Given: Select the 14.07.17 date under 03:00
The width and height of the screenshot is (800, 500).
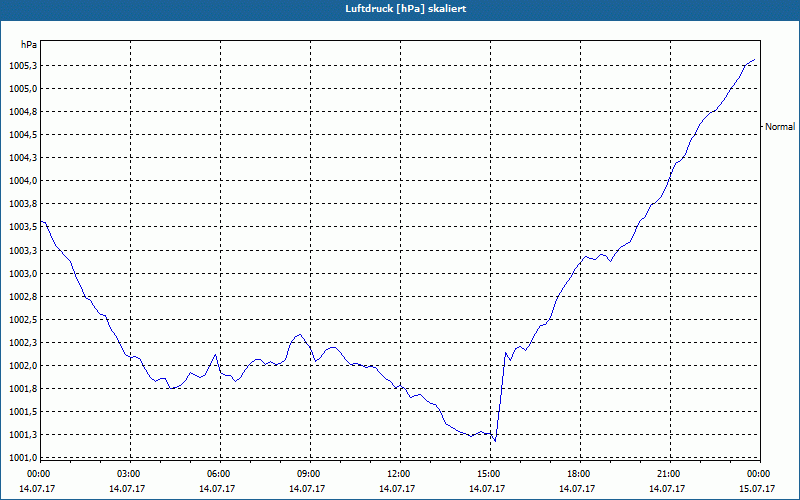Looking at the screenshot, I should [x=128, y=489].
